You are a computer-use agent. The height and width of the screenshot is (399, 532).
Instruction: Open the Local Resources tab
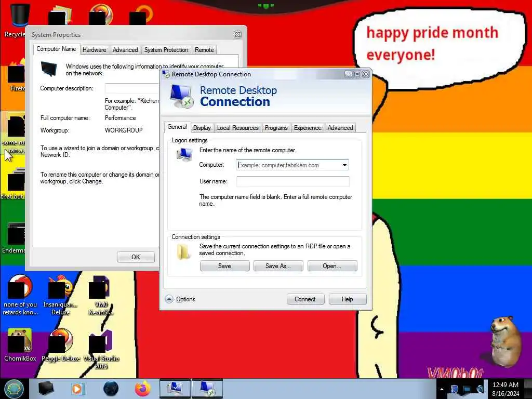click(x=237, y=128)
